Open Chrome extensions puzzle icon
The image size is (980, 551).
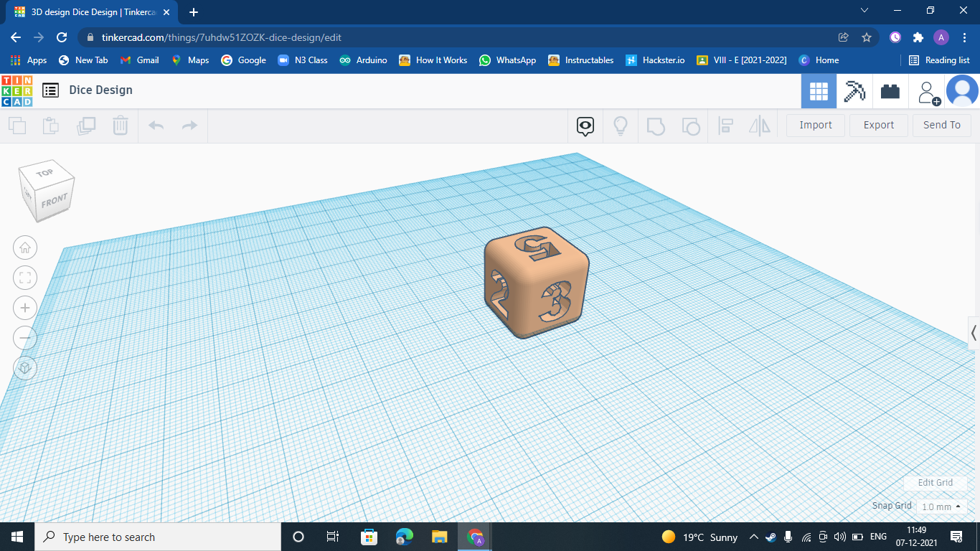(x=918, y=37)
